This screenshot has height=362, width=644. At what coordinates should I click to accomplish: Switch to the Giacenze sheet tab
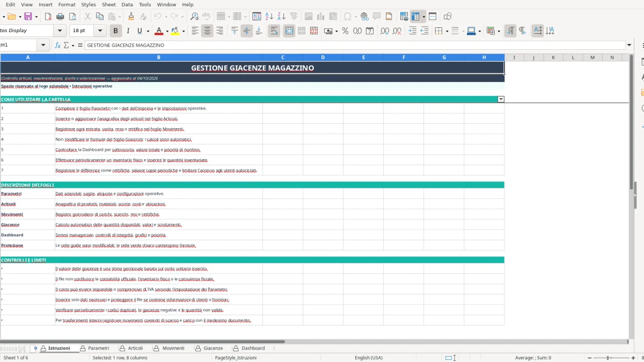209,348
